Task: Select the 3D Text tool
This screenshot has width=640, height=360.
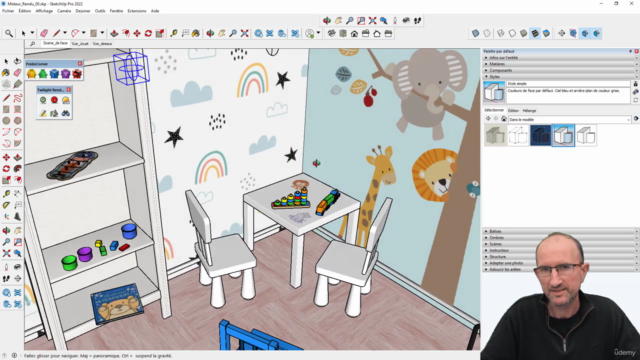Action: point(18,216)
